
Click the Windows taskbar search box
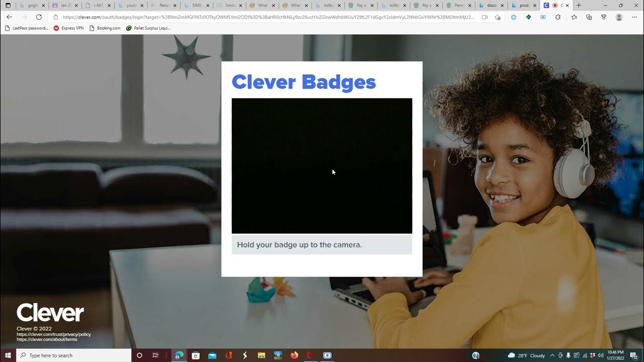pos(74,355)
